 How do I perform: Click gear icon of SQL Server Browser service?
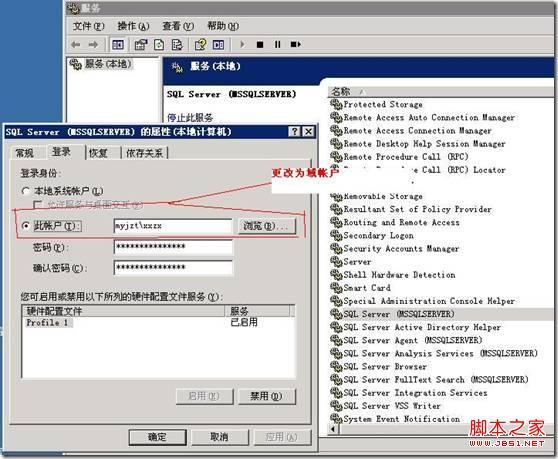tap(336, 366)
